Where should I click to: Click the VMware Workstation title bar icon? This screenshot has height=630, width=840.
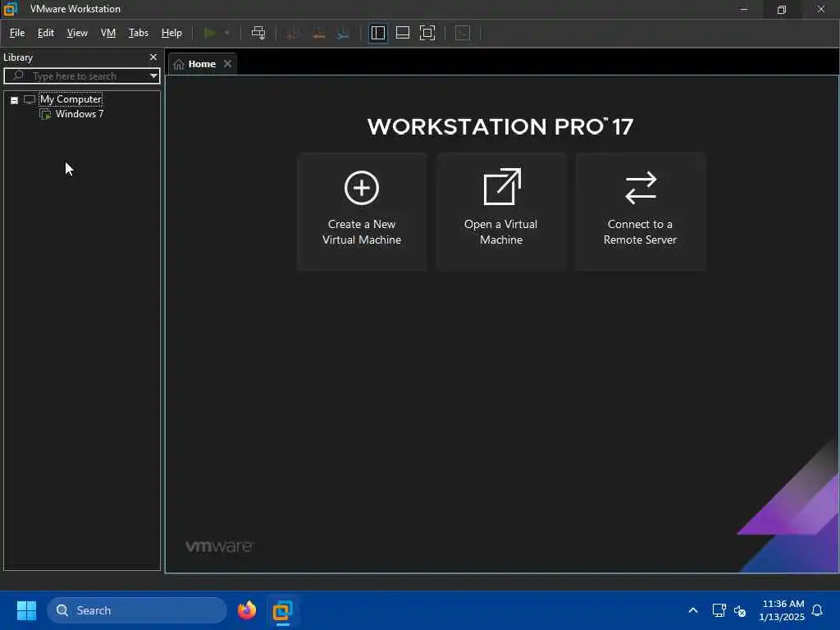(10, 8)
